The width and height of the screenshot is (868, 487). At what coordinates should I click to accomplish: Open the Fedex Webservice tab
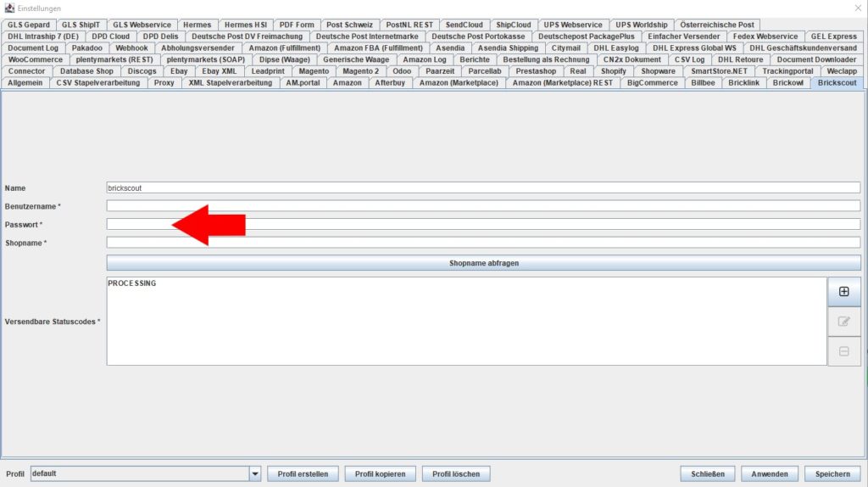point(765,36)
